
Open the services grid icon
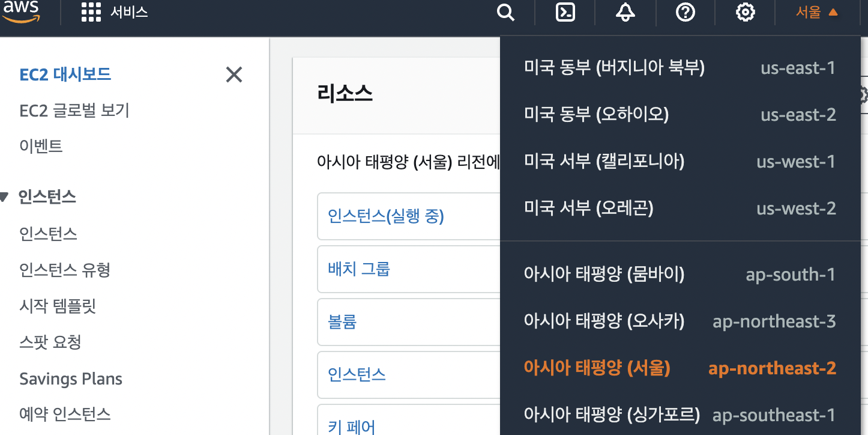pos(91,12)
